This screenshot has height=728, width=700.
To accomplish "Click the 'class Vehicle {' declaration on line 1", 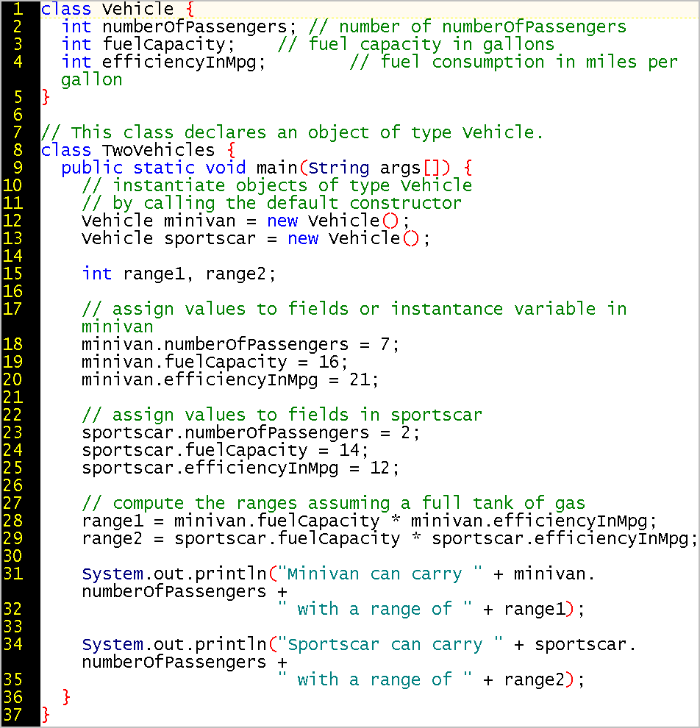I will 118,9.
